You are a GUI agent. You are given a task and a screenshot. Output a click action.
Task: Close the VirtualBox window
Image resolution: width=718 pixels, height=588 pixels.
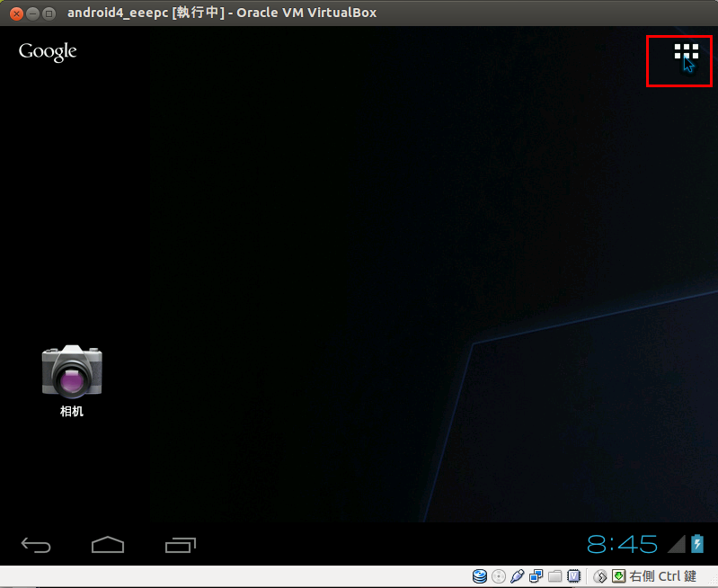pos(16,13)
